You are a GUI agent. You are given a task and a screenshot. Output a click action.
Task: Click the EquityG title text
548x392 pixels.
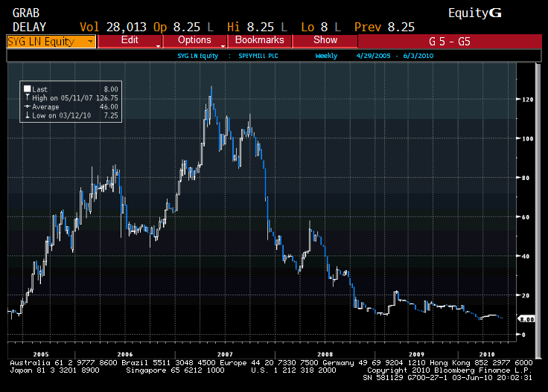(475, 13)
